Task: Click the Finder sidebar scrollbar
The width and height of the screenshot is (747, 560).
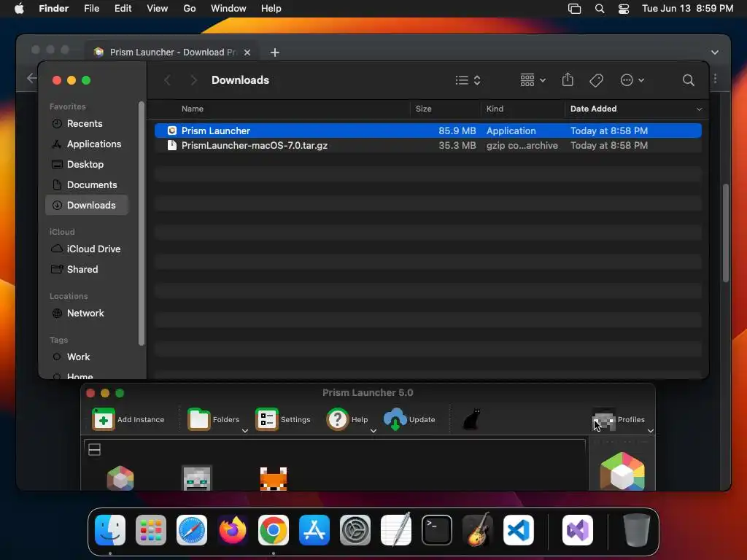Action: click(141, 224)
